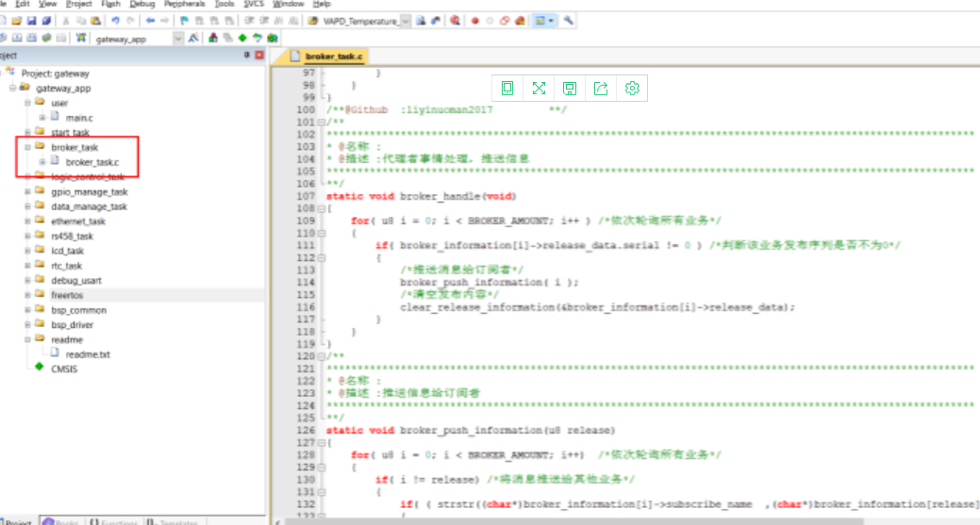Expand the broker_task.c file node

[x=42, y=162]
